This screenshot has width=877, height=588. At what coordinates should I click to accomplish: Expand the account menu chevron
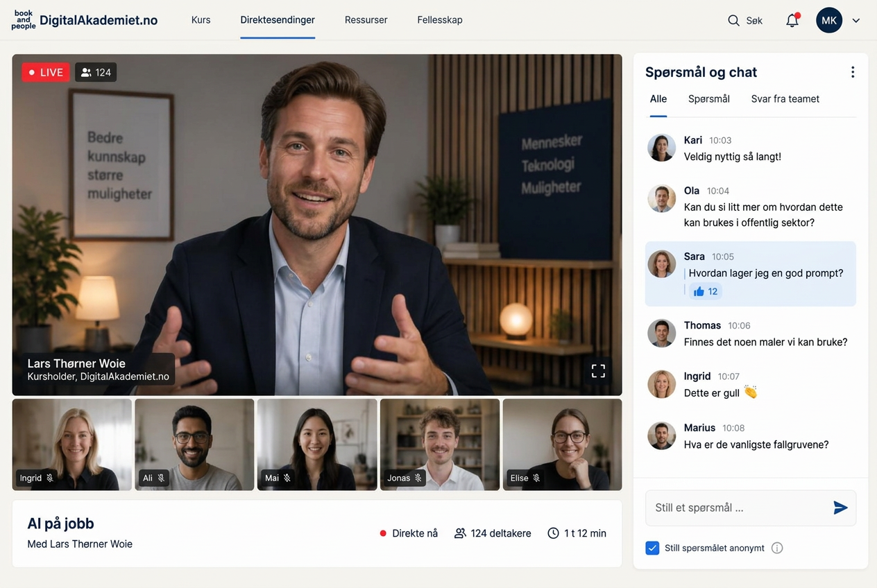pyautogui.click(x=856, y=21)
